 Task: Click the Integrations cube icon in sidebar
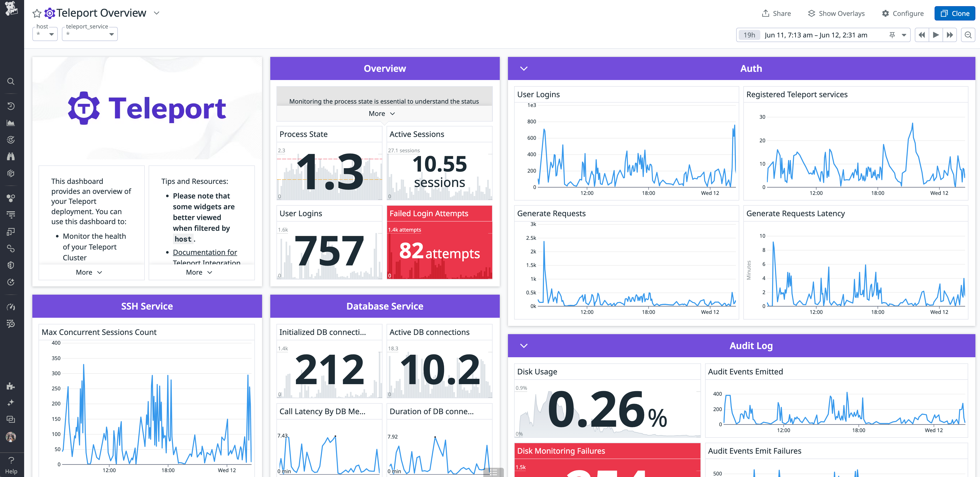[x=11, y=173]
